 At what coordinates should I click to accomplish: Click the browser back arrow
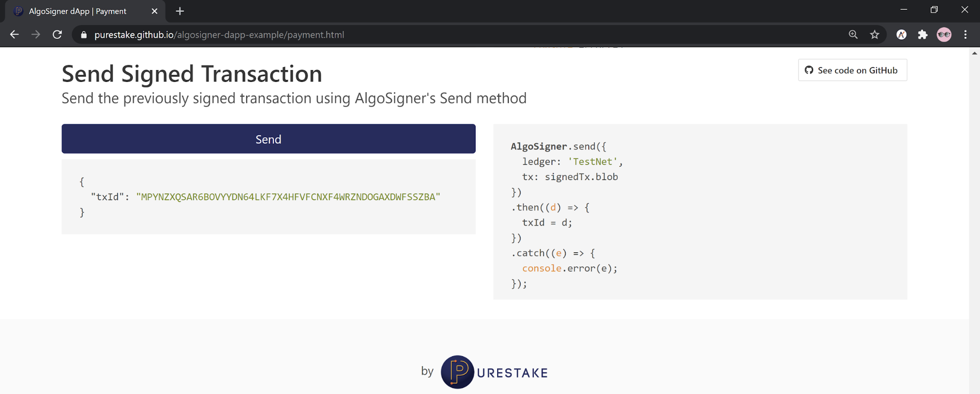(x=14, y=34)
